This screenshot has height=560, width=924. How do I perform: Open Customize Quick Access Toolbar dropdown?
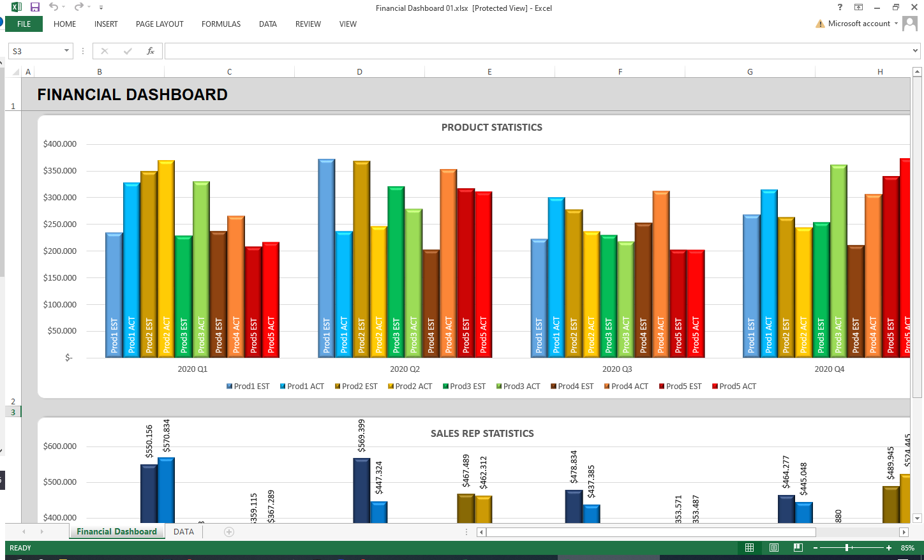(x=101, y=8)
